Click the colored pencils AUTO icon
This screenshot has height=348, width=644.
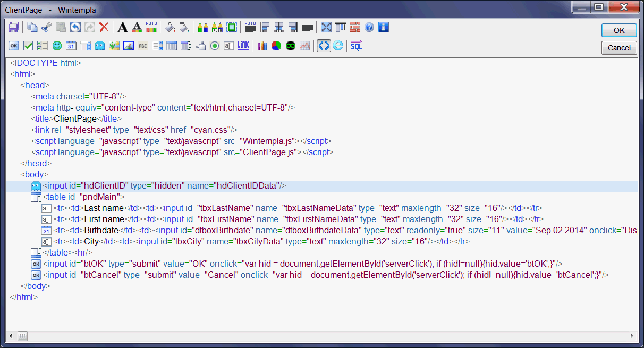tap(217, 27)
